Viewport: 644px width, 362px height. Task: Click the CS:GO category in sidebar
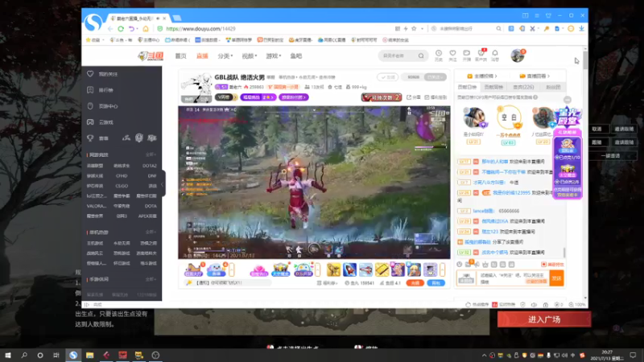(x=122, y=186)
